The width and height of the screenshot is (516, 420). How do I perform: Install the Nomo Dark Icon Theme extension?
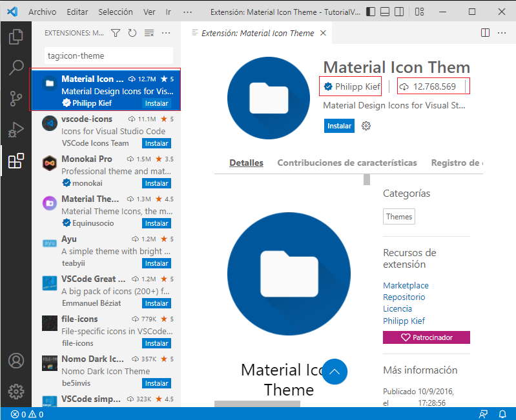click(157, 383)
